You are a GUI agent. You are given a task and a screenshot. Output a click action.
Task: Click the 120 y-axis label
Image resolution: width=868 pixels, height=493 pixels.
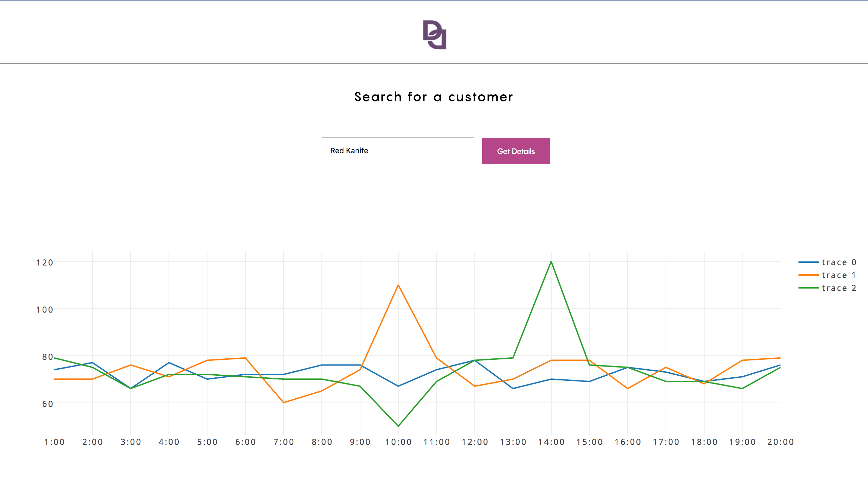click(x=45, y=263)
